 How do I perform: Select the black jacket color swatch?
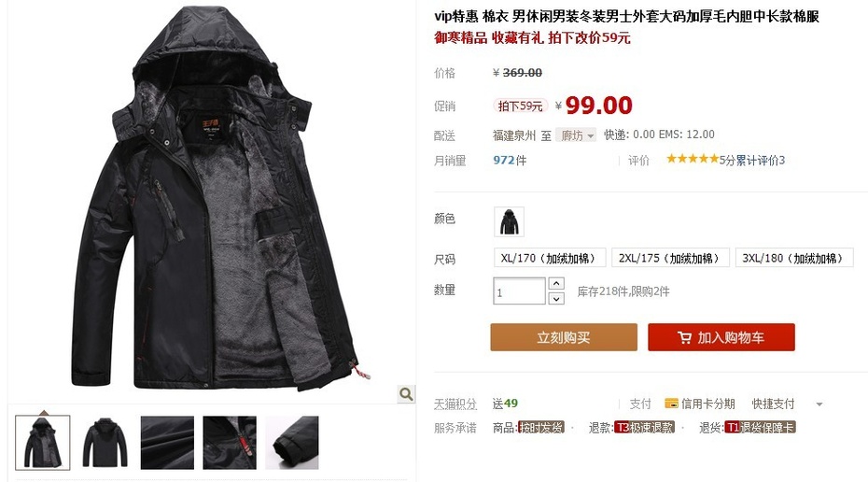tap(509, 221)
